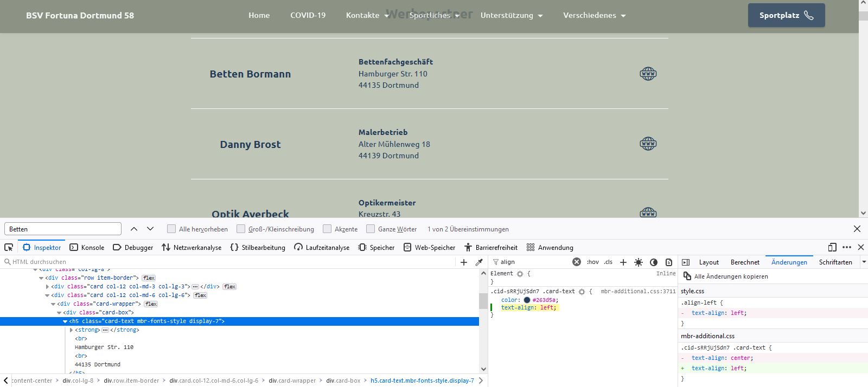Open Betten Bormann website globe icon
This screenshot has width=868, height=387.
coord(648,74)
